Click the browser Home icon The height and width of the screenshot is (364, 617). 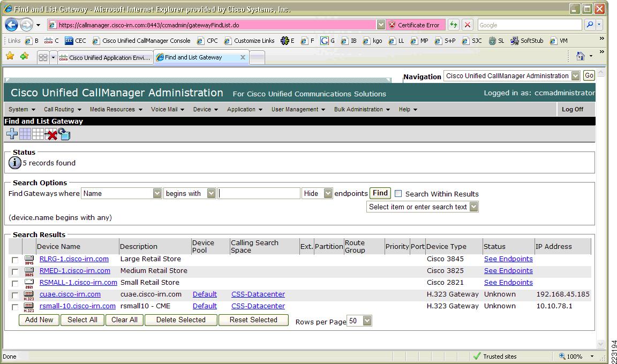(581, 56)
